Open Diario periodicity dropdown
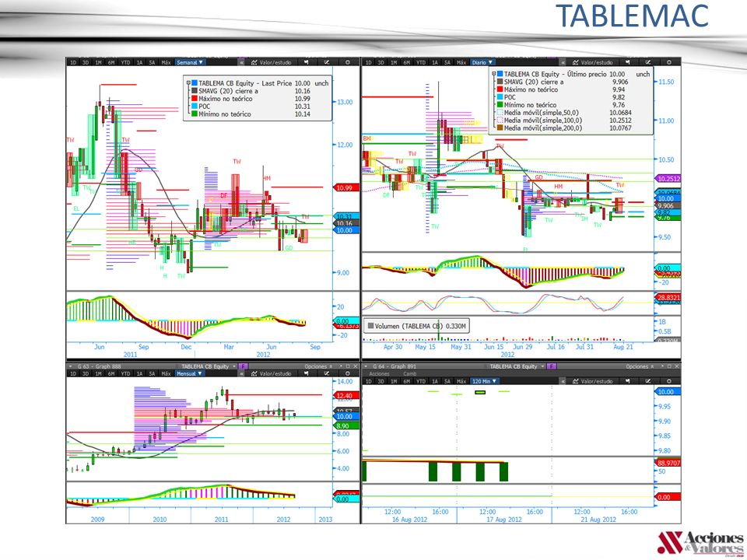Viewport: 747px width, 560px height. click(x=482, y=62)
